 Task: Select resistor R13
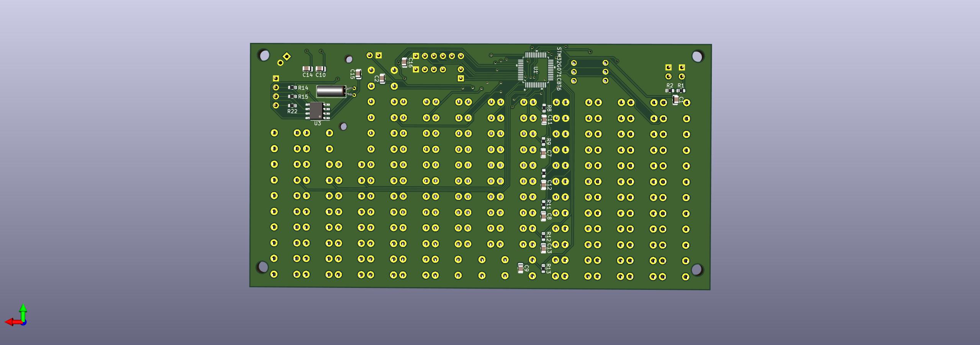[543, 268]
